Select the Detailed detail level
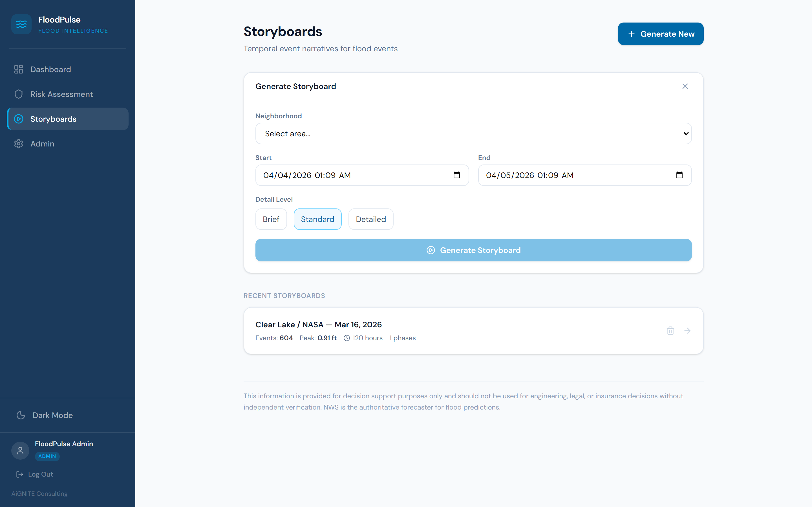The image size is (812, 507). point(371,219)
